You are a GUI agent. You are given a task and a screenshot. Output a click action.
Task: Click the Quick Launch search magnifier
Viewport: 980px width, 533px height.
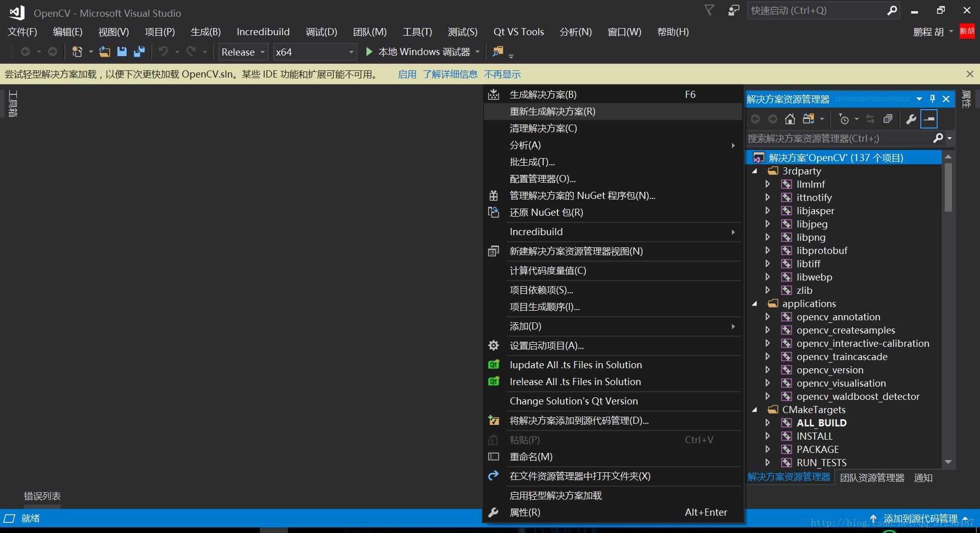(x=892, y=10)
